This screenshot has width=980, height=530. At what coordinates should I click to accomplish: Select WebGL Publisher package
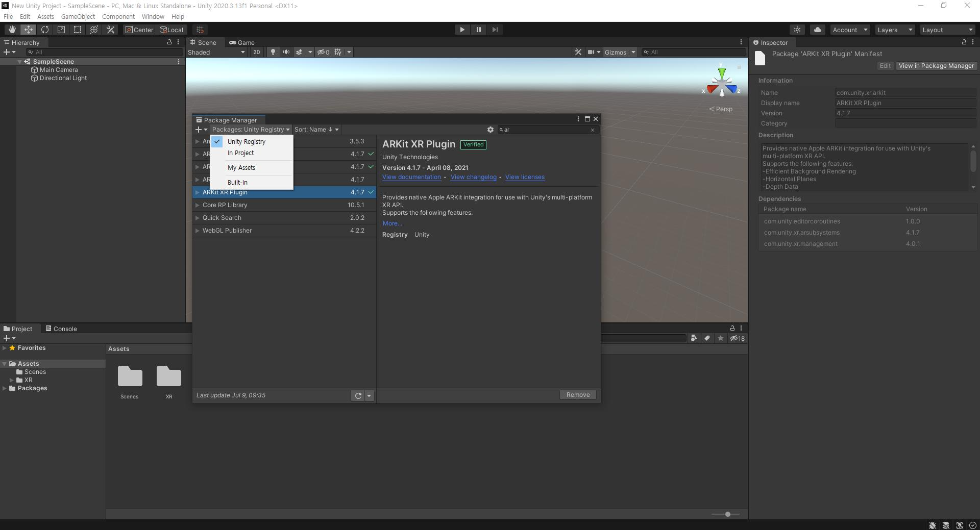click(x=284, y=231)
